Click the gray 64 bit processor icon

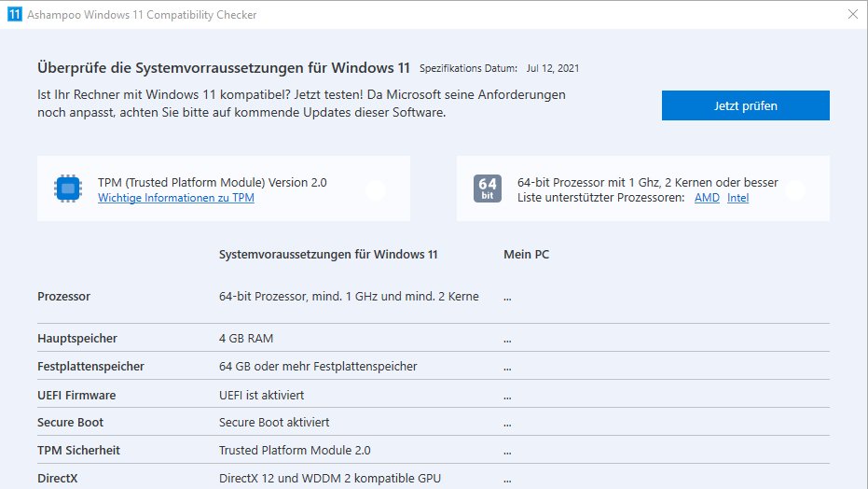[487, 189]
